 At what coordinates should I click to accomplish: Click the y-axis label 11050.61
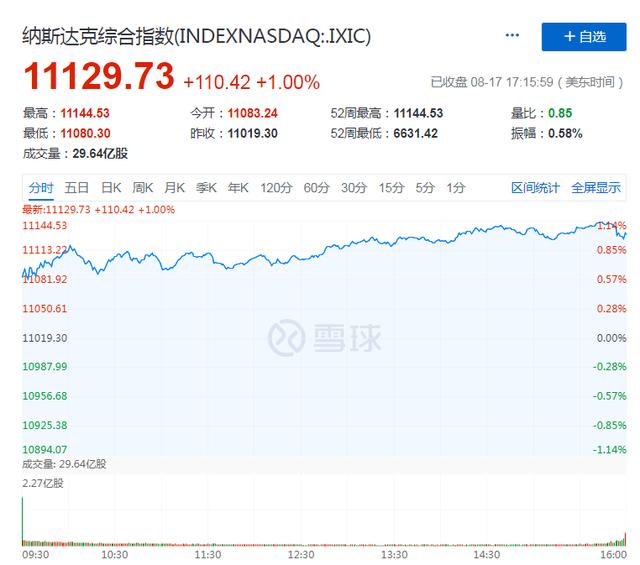click(44, 309)
